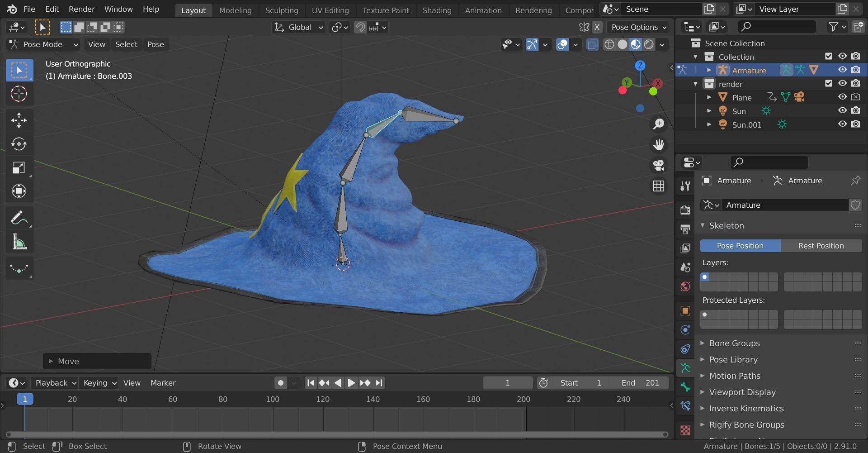Activate the Move tool

click(x=19, y=120)
